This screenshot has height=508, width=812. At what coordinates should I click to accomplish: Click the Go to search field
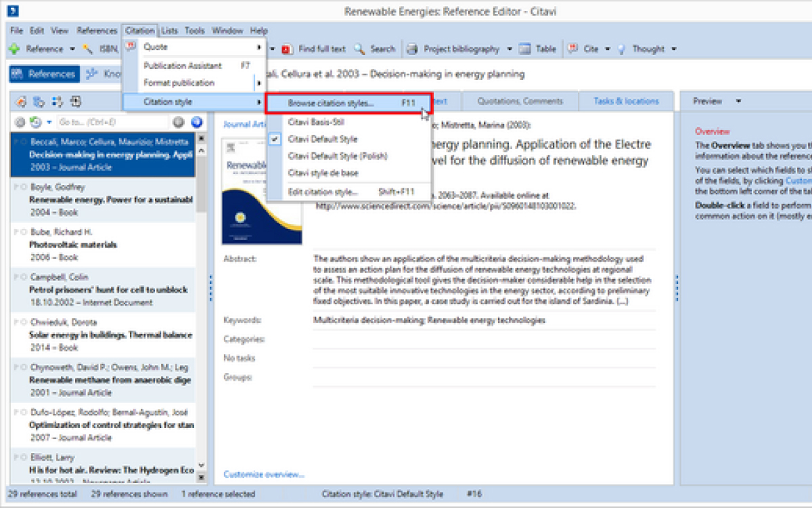112,123
